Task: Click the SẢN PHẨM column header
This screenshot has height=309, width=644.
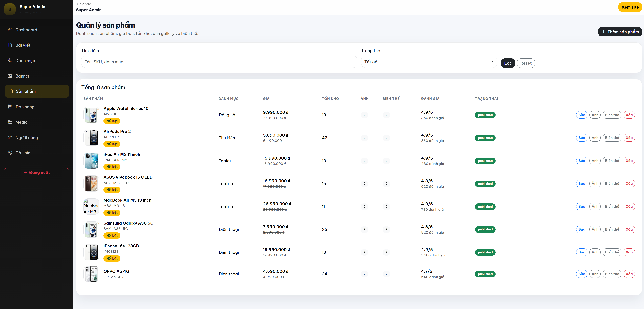Action: 93,99
